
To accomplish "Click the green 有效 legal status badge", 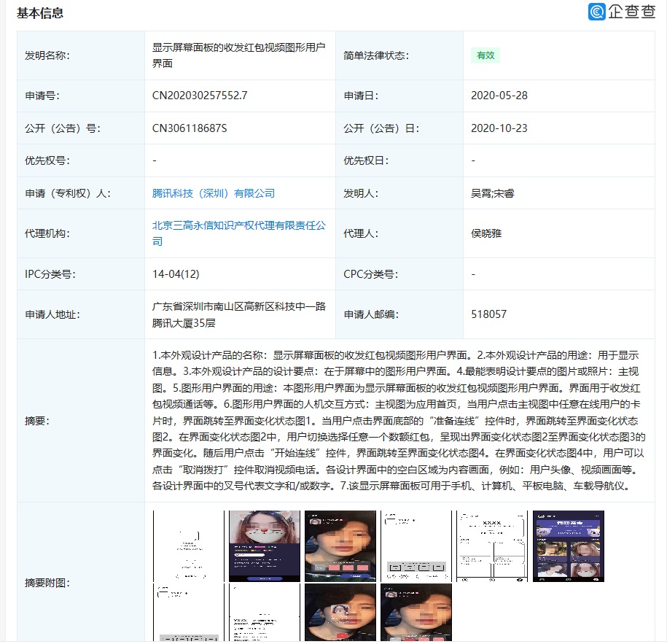I will (485, 55).
